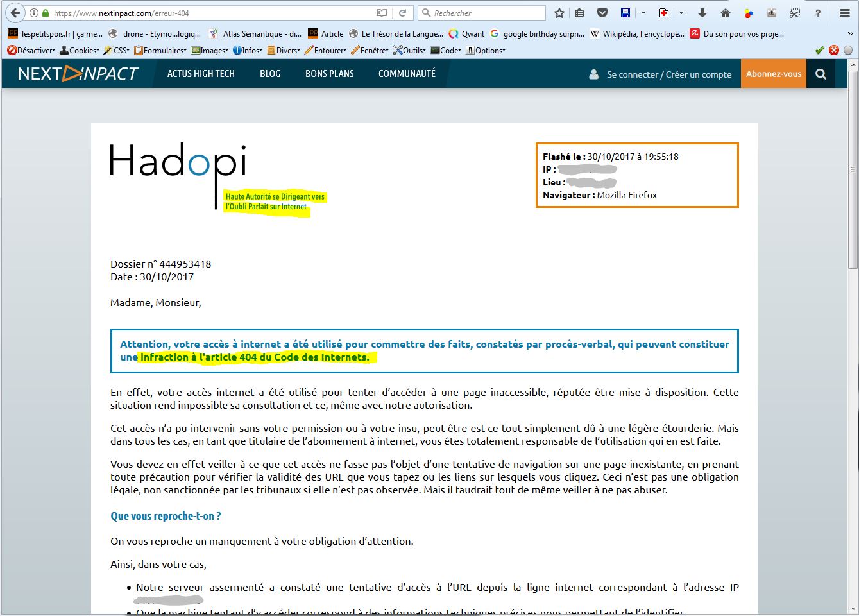
Task: Focus the Rechercher search box
Action: 482,13
